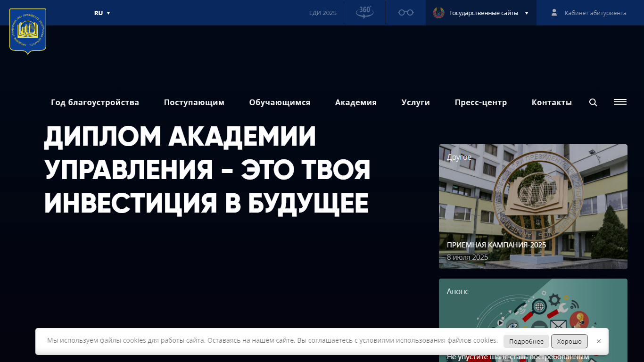This screenshot has width=644, height=362.
Task: Click the Приемная кампания card image
Action: [533, 206]
